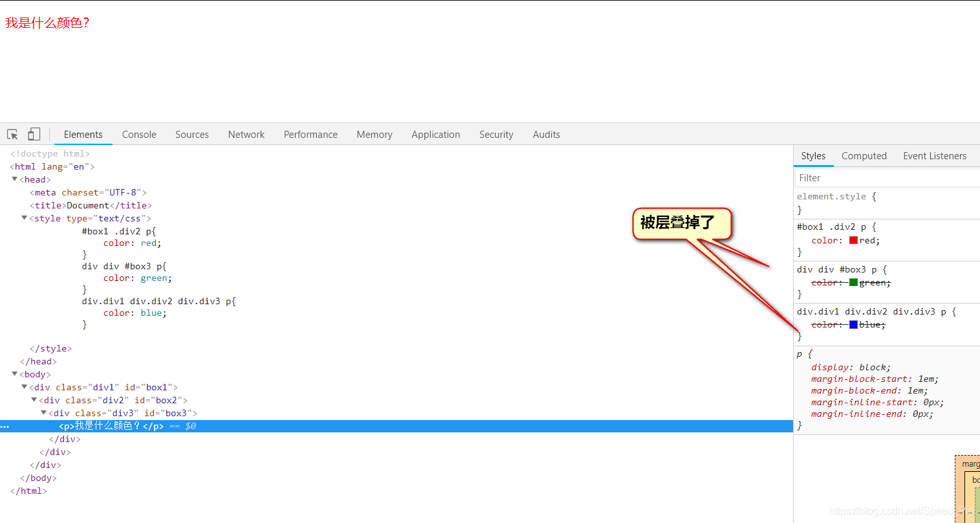Click the #box1 .div2 p selector in Styles

coord(831,227)
